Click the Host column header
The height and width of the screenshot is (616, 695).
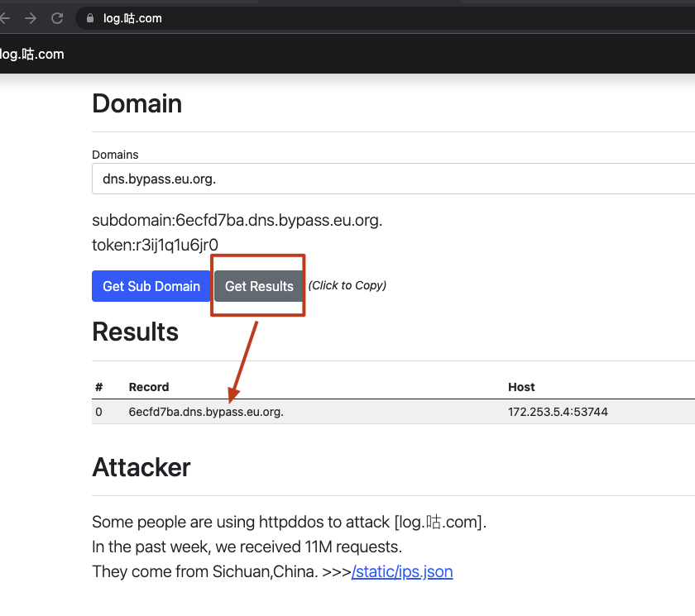coord(521,387)
